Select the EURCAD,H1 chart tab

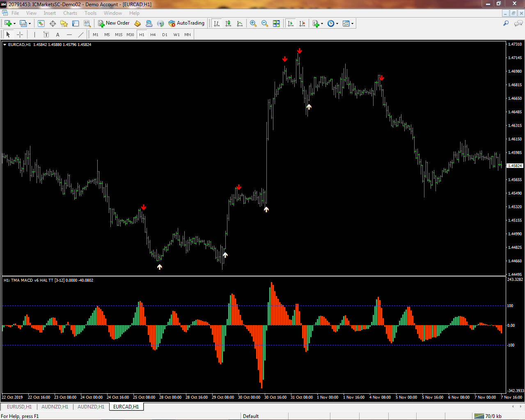point(126,407)
